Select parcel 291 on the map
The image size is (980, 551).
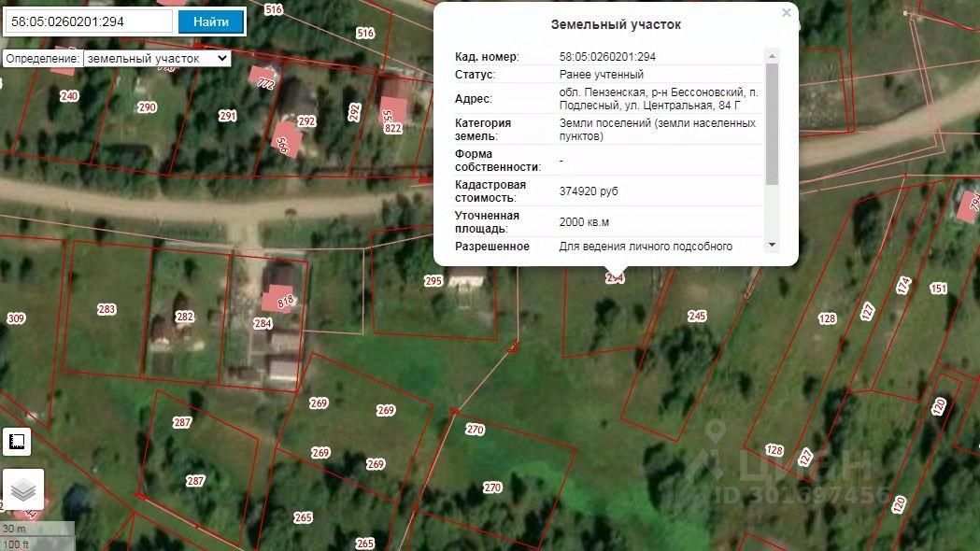tap(228, 116)
